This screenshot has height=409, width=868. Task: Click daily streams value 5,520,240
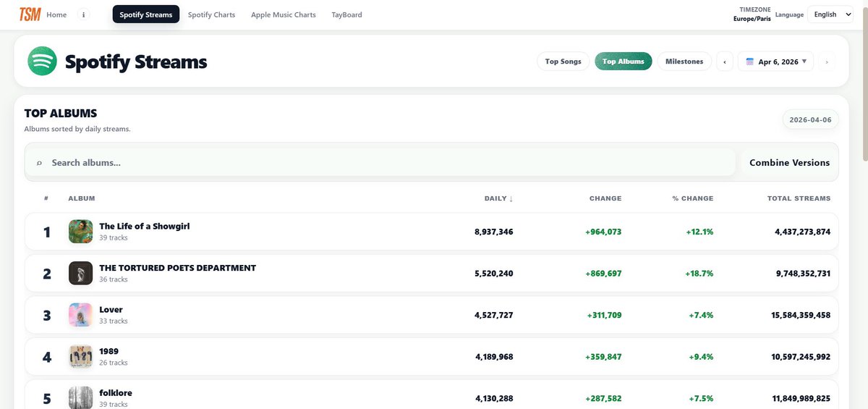(494, 274)
